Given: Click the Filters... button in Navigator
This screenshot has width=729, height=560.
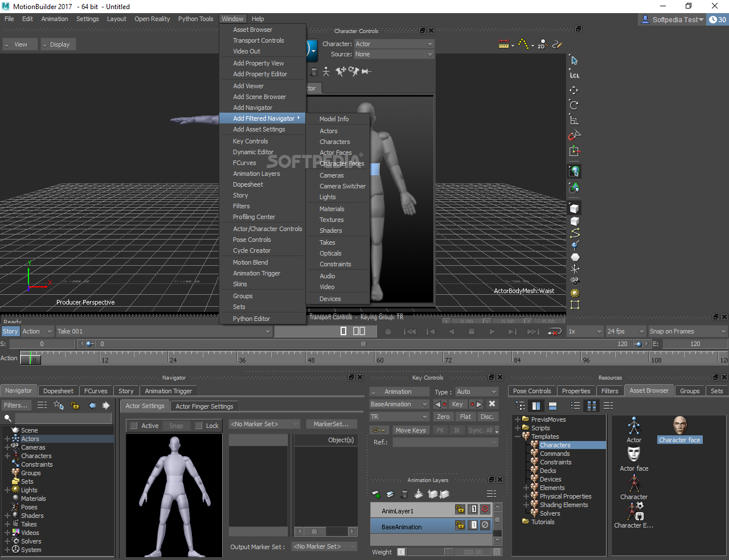Looking at the screenshot, I should (15, 405).
